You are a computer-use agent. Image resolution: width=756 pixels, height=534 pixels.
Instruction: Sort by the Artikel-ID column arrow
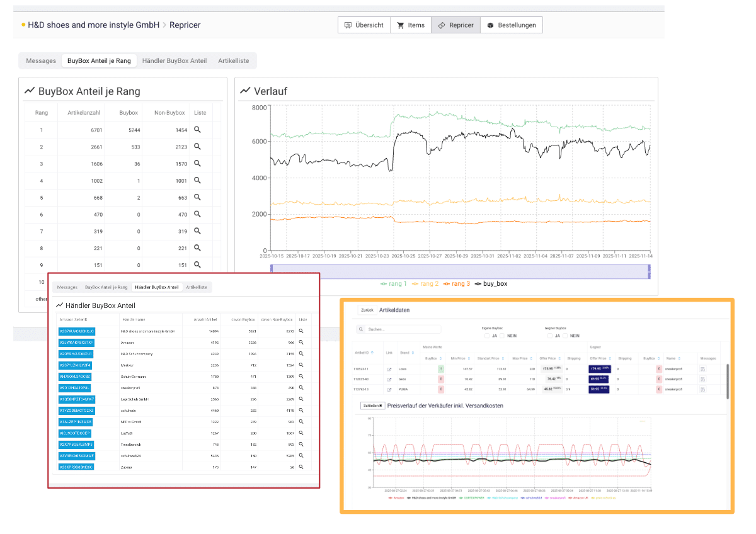(372, 353)
